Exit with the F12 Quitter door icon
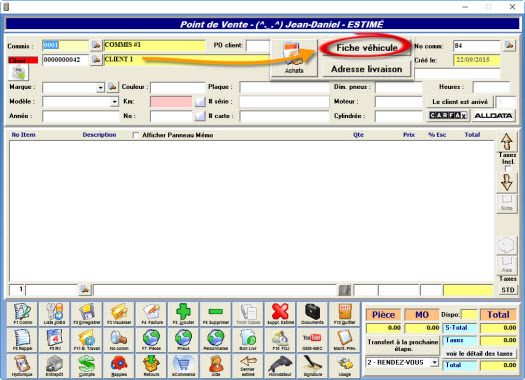525x380 pixels. click(345, 314)
